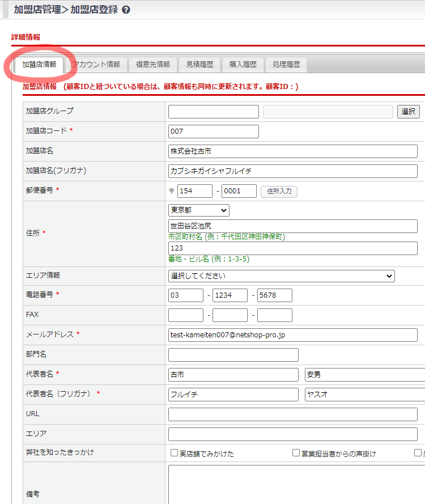The height and width of the screenshot is (504, 425).
Task: Click the first FAX number field
Action: click(x=185, y=315)
